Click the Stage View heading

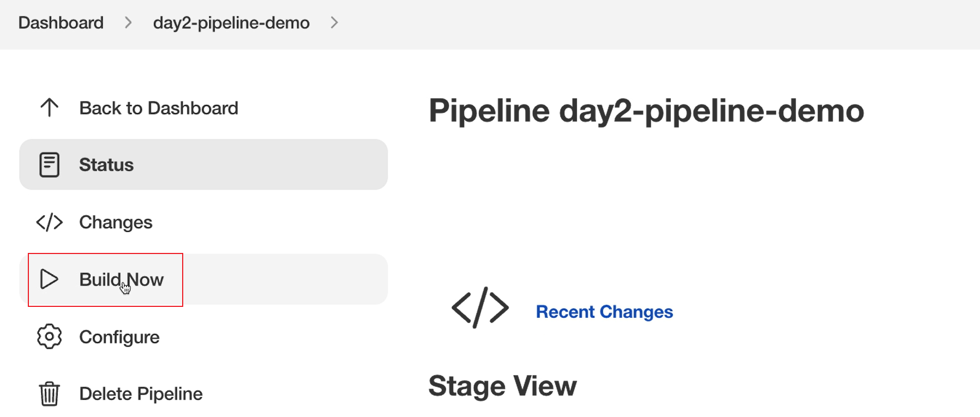point(502,386)
